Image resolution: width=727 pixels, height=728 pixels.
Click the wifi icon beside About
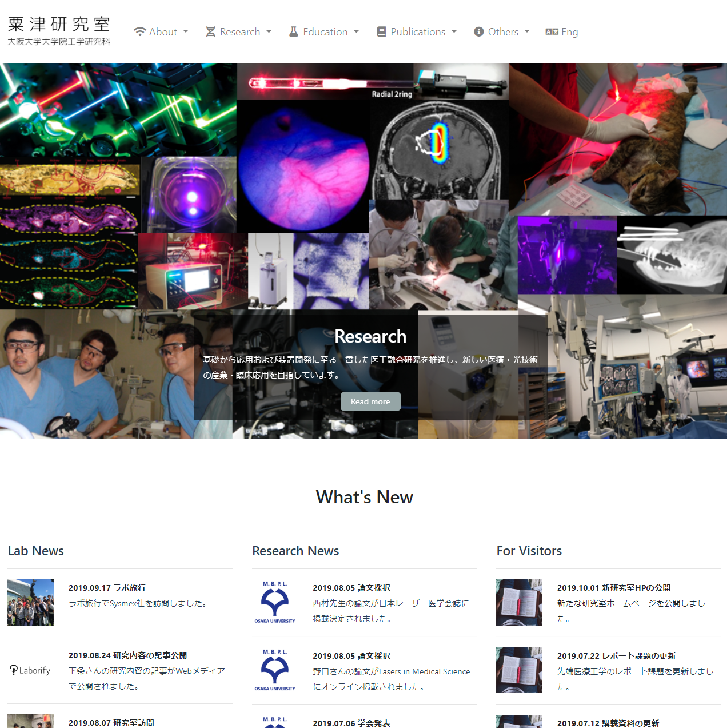(139, 32)
